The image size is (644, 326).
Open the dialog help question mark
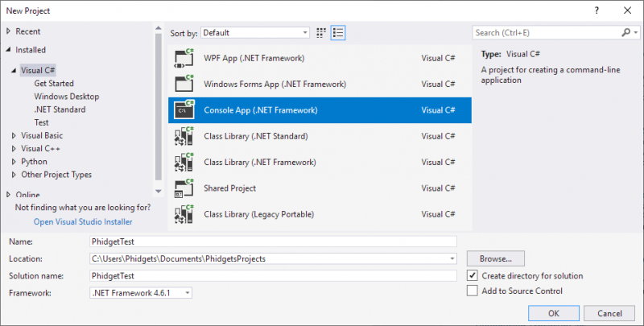(597, 10)
